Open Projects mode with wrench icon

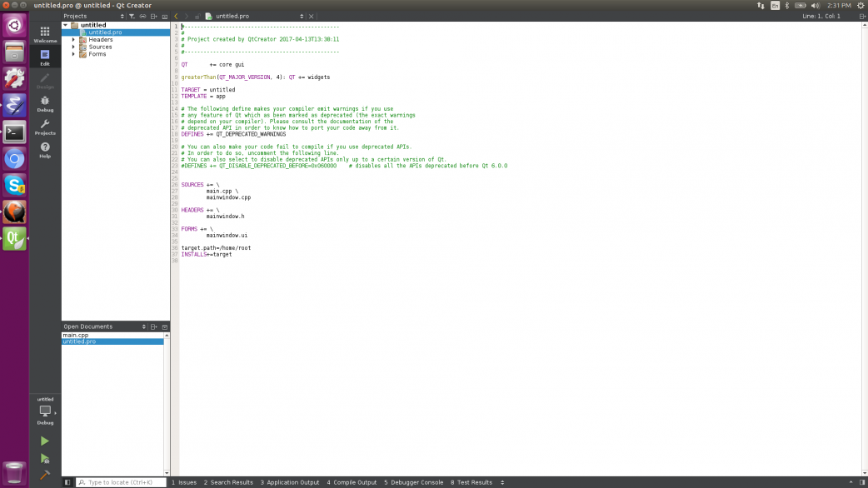(x=45, y=127)
